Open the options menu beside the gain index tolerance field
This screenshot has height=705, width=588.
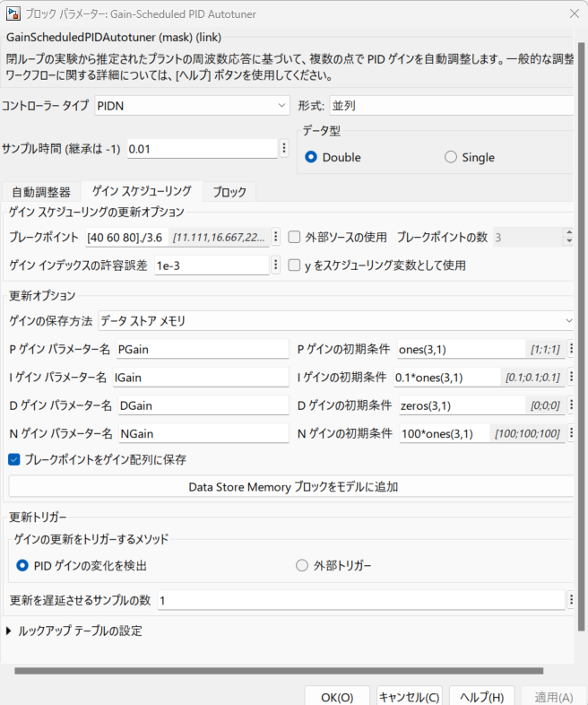click(x=276, y=265)
